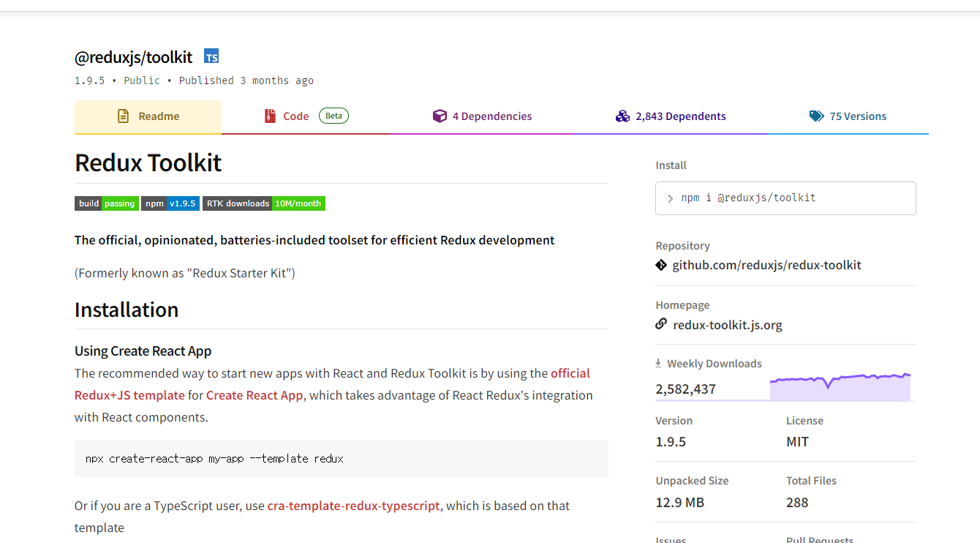Click the 2,582,437 downloads count
The height and width of the screenshot is (543, 980).
tap(685, 389)
